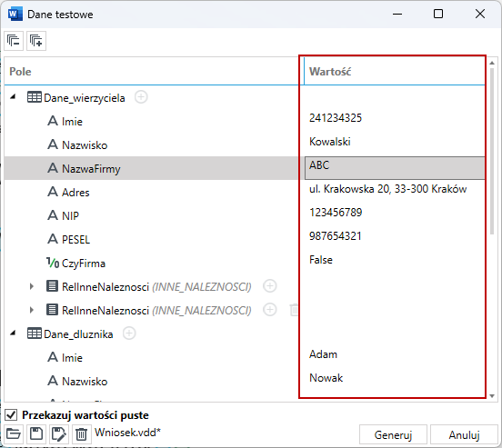Click the text type icon beside NIP
This screenshot has height=448, width=502.
[x=53, y=215]
